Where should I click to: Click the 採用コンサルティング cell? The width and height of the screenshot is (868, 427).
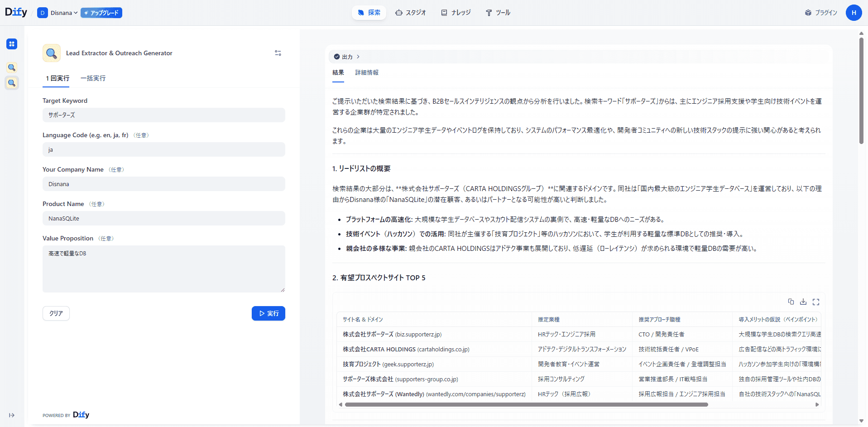[x=582, y=379]
